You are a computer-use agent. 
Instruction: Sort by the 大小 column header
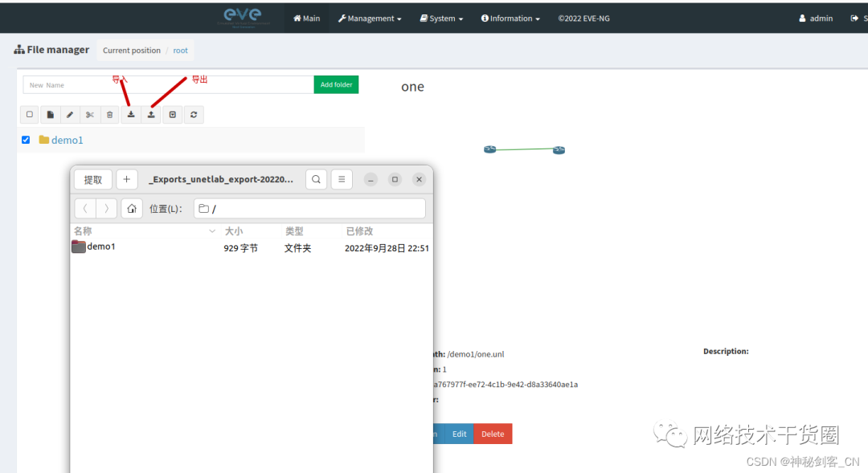tap(251, 231)
